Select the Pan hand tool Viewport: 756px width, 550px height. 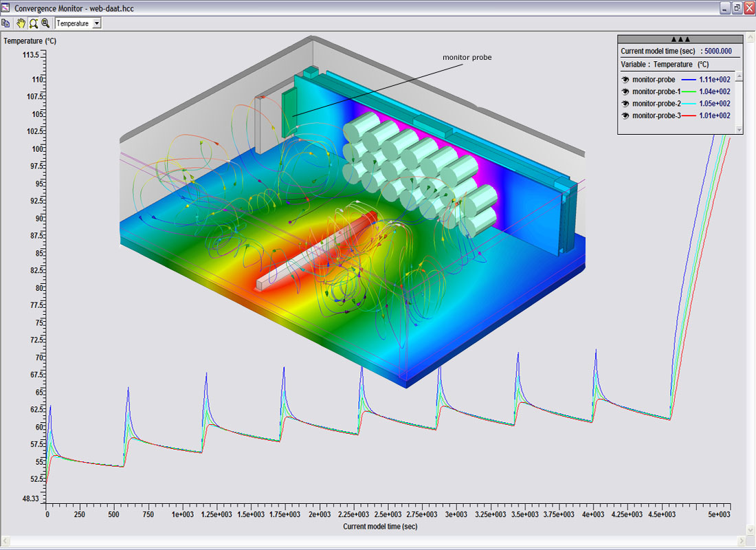coord(21,23)
